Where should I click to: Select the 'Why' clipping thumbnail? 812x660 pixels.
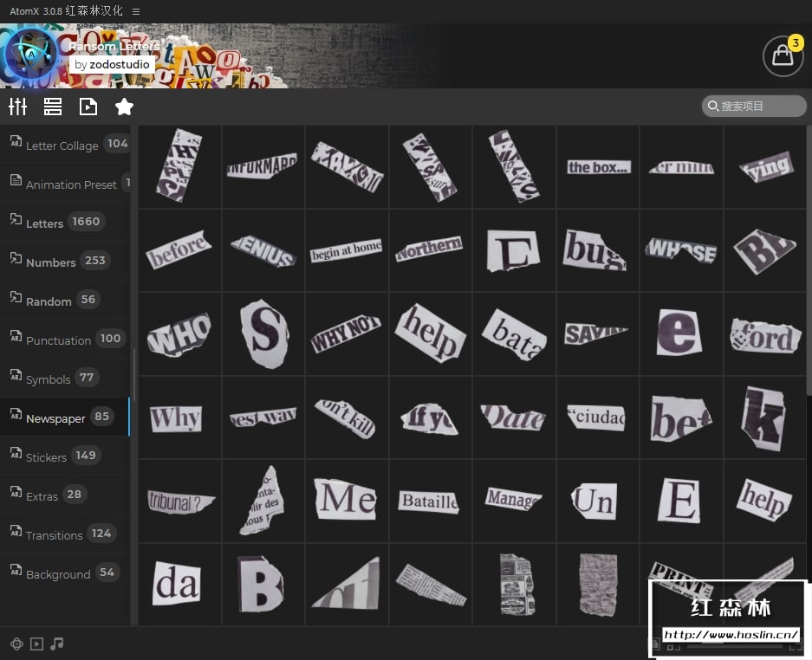tap(179, 417)
